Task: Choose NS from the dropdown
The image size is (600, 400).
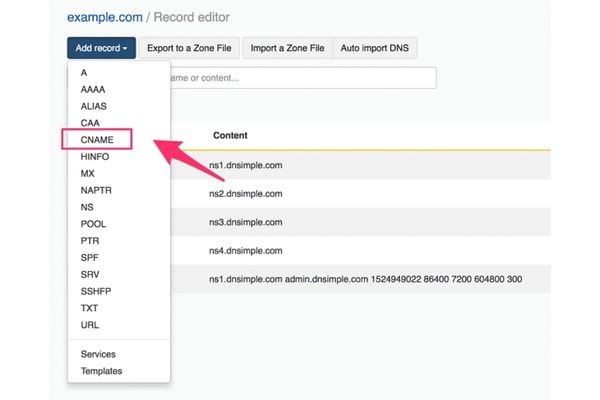Action: coord(119,207)
